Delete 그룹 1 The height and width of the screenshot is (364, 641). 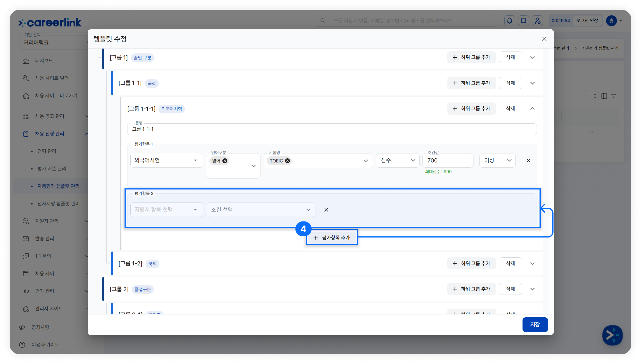click(510, 58)
